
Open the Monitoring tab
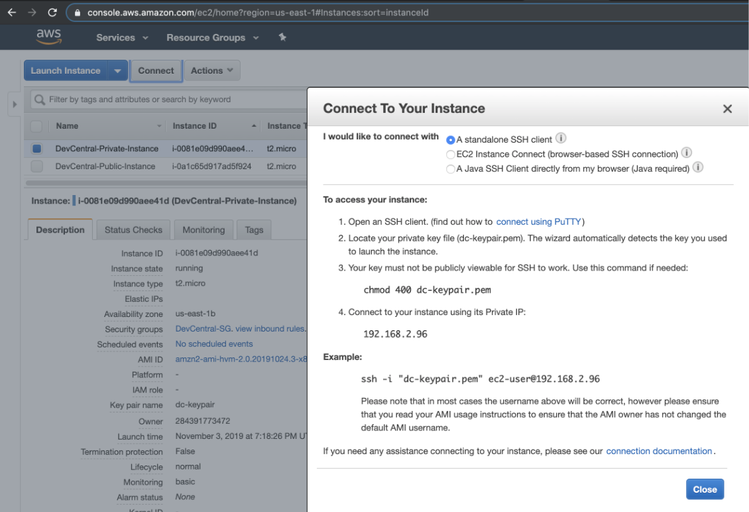(203, 230)
